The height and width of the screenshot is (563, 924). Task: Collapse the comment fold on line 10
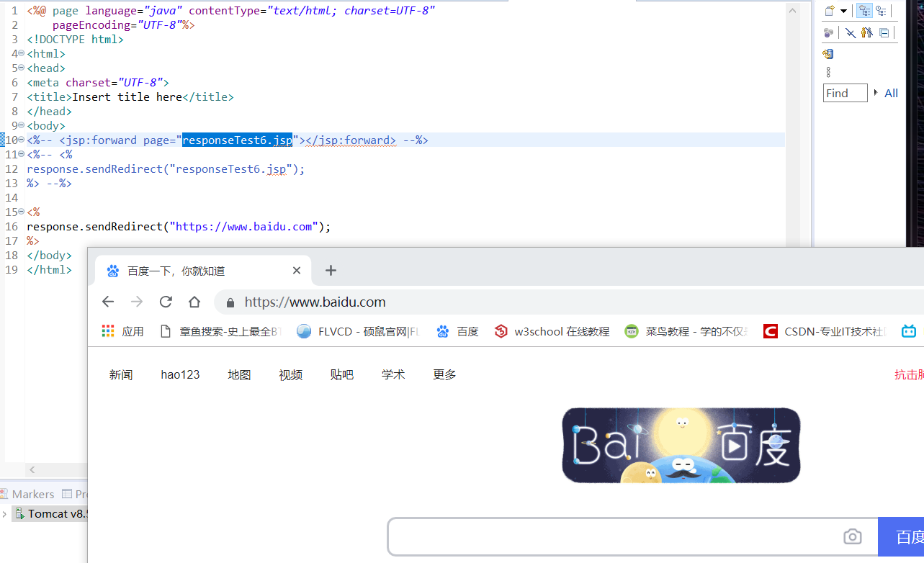[21, 140]
